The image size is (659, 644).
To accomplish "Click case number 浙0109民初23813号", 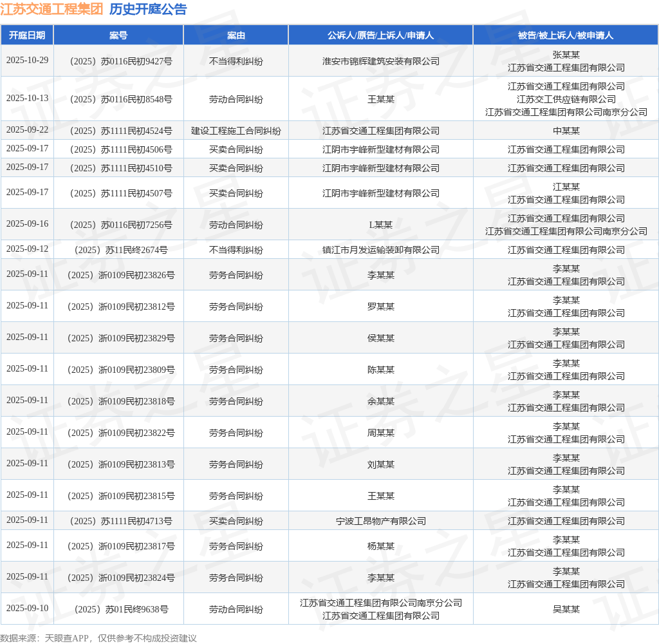I will 121,464.
